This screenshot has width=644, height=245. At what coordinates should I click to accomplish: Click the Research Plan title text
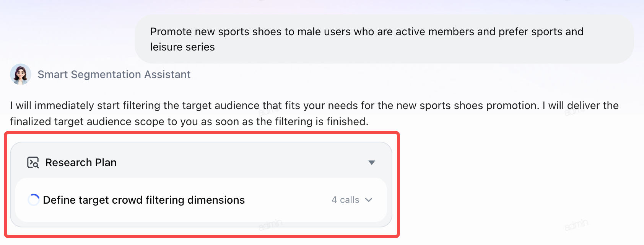tap(81, 162)
